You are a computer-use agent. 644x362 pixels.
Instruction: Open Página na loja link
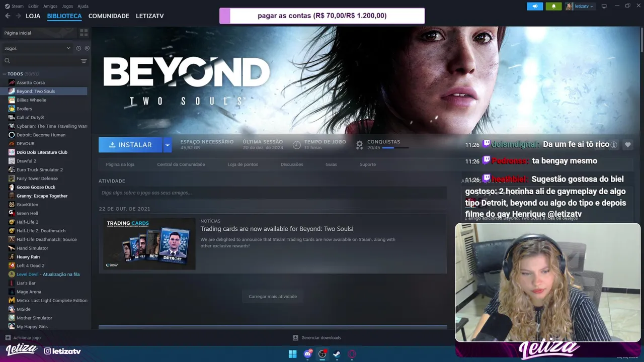click(x=120, y=164)
